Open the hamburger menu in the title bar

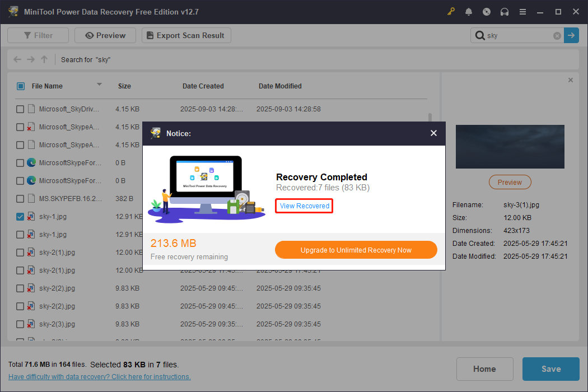(522, 11)
